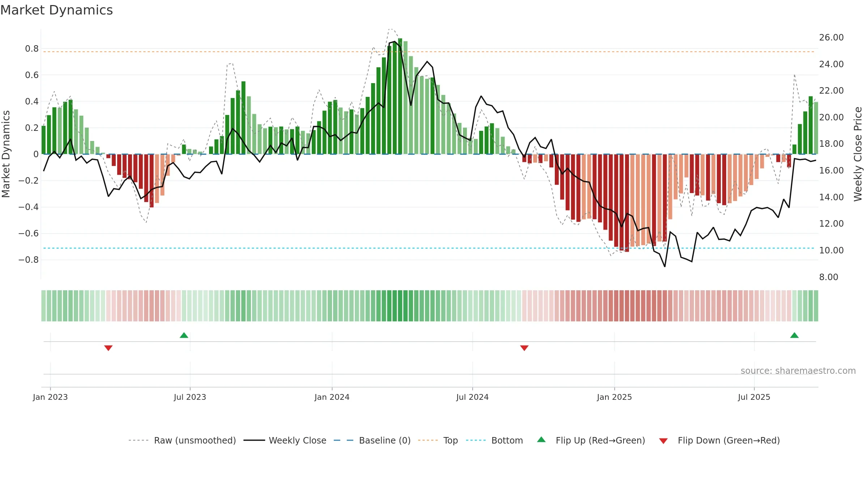Viewport: 868px width, 488px height.
Task: Click the 26.00 price axis label
Action: tap(831, 38)
